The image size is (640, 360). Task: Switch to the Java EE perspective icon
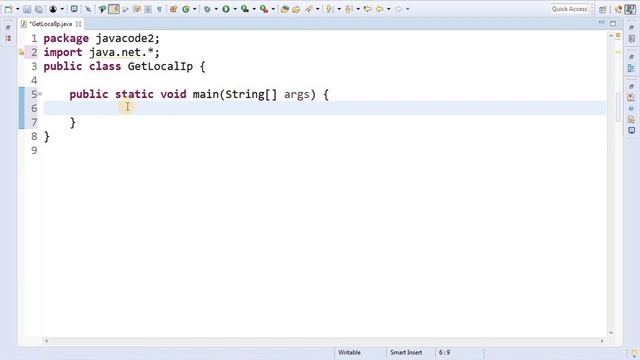pos(618,9)
